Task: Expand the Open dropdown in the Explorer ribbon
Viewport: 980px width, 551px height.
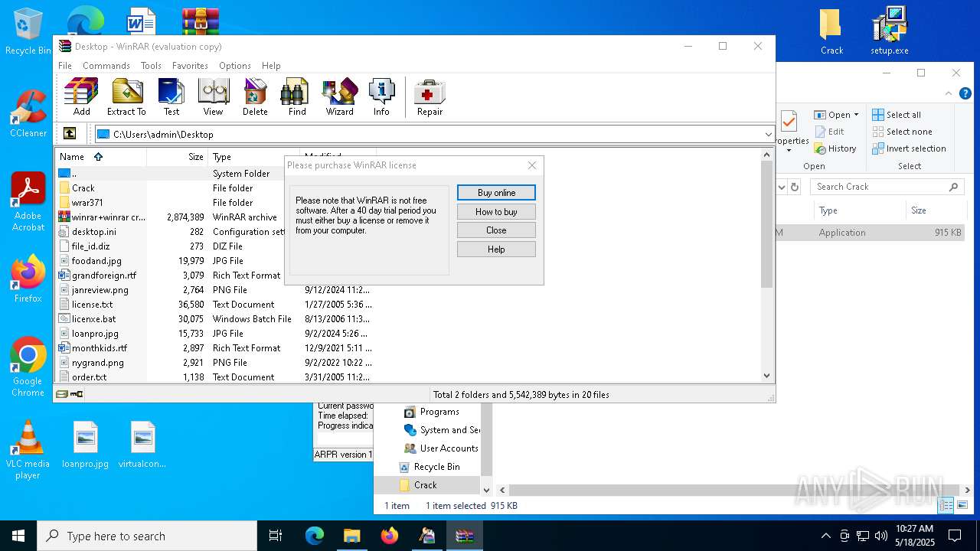Action: [856, 115]
